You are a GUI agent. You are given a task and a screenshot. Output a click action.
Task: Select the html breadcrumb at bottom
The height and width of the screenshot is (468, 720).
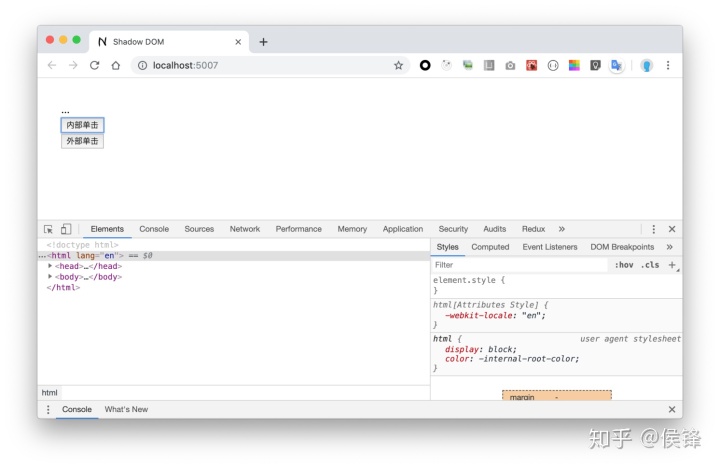(50, 393)
